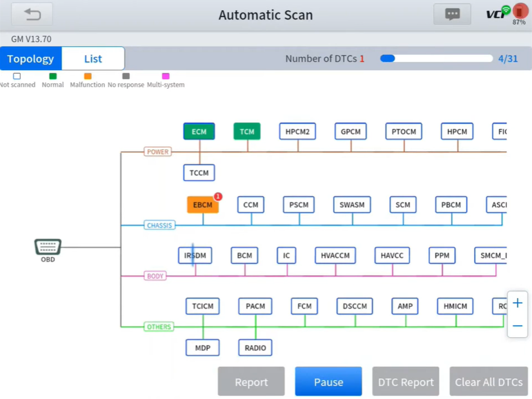Select the HVACCM module

(335, 255)
